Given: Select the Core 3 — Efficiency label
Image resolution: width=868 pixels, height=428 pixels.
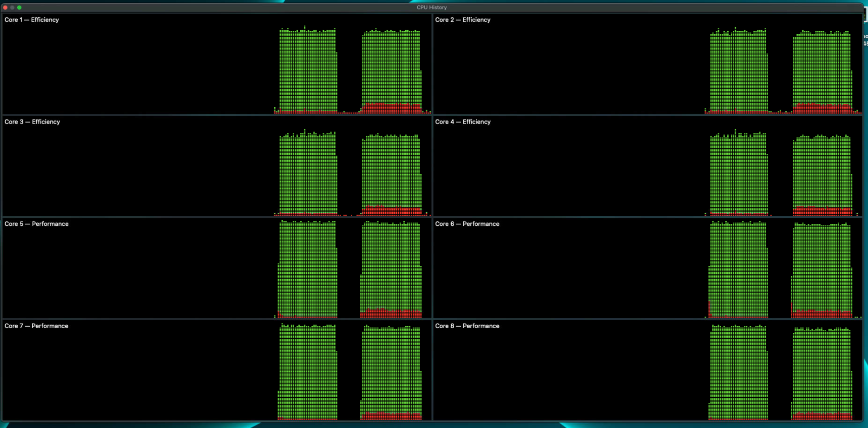Looking at the screenshot, I should pos(32,122).
